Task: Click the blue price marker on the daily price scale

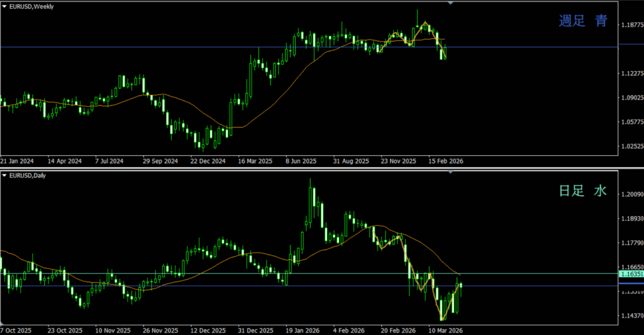Action: coord(630,286)
